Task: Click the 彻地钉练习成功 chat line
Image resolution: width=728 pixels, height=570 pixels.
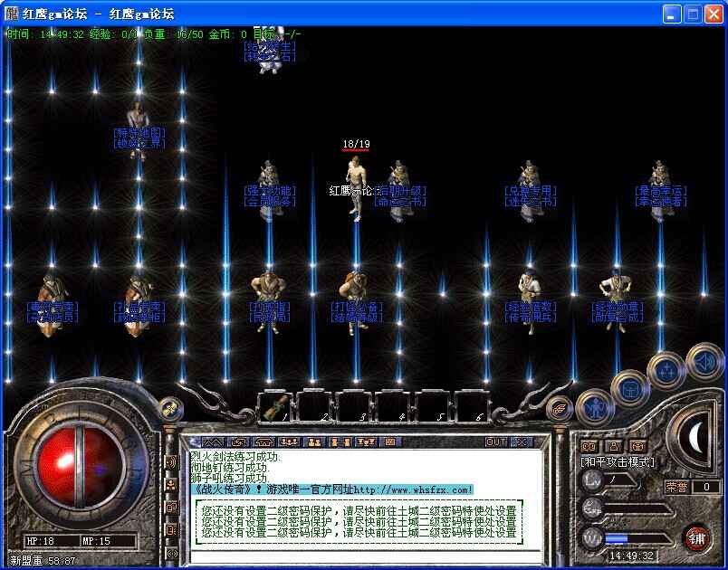Action: [230, 468]
